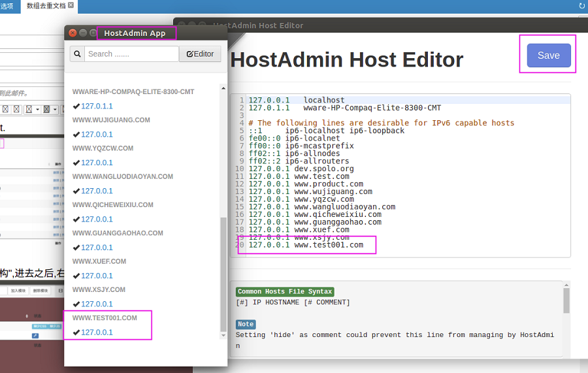
Task: Click the syntax help panel scrollbar thumb
Action: (x=566, y=300)
